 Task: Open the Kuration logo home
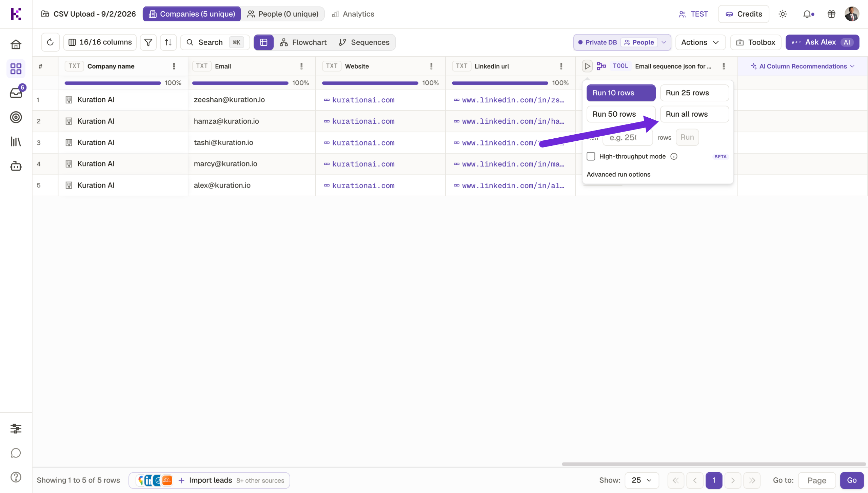[x=16, y=14]
